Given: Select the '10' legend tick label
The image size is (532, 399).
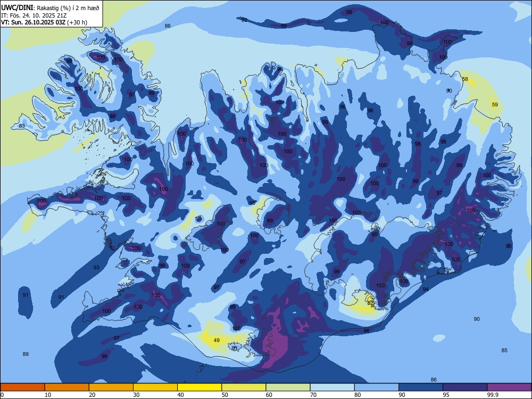Looking at the screenshot, I should (48, 395).
